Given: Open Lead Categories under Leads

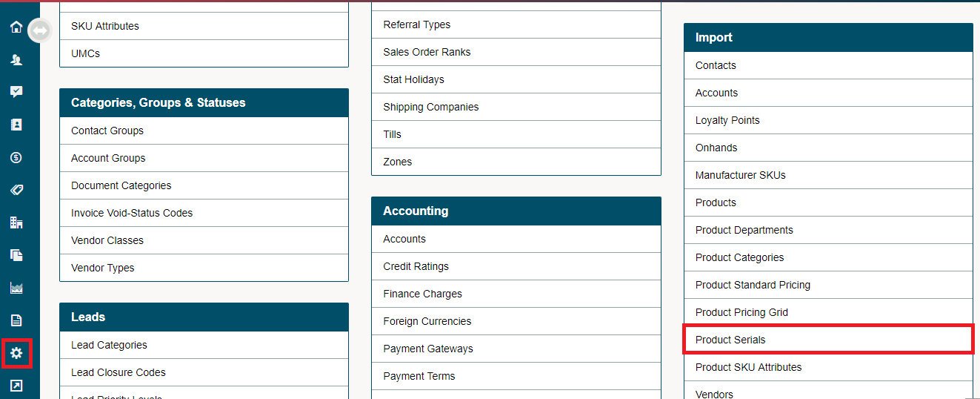Looking at the screenshot, I should click(x=204, y=345).
